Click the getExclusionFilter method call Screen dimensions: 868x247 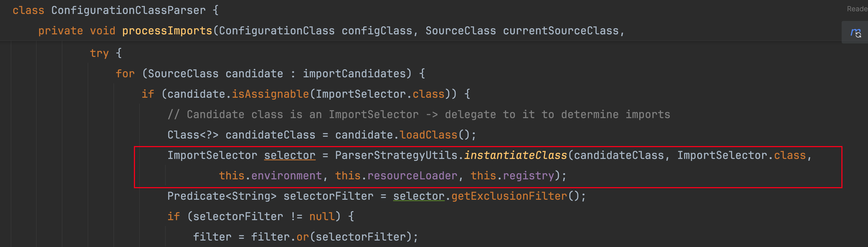(509, 196)
